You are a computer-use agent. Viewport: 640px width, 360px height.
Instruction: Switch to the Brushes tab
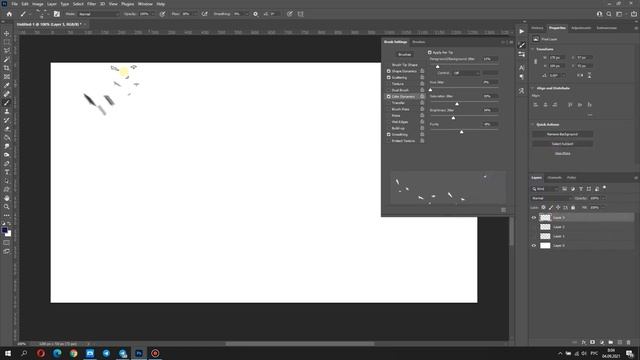[418, 42]
